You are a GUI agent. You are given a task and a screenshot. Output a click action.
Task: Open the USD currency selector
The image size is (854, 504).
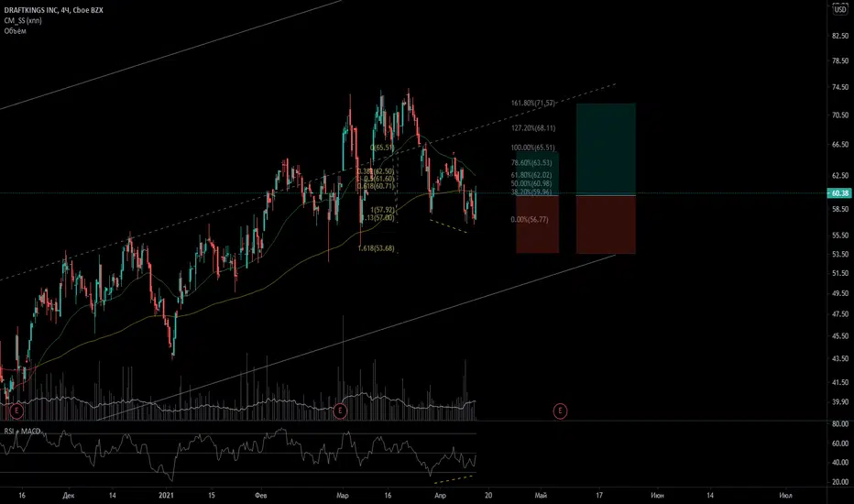(x=840, y=10)
